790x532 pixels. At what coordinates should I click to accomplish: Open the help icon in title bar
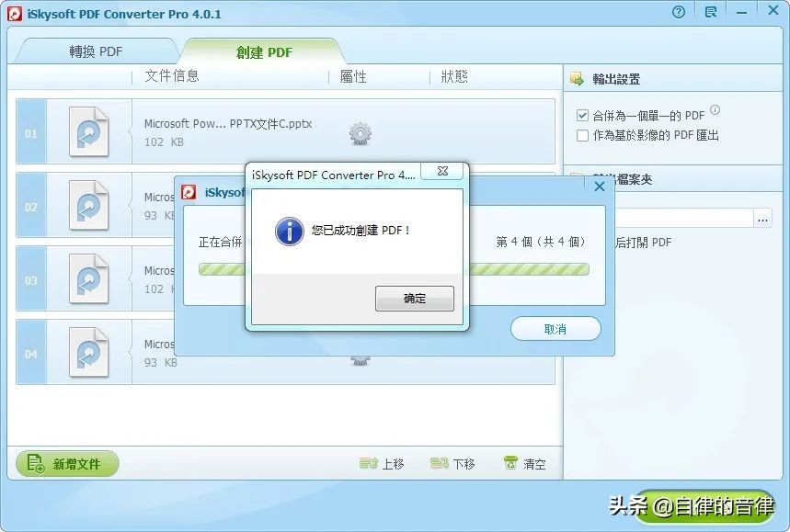tap(679, 12)
